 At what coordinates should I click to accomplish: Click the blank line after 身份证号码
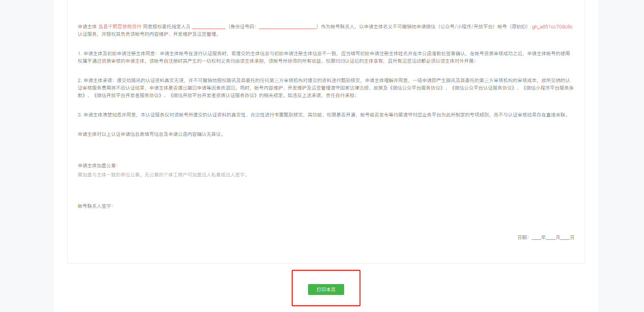[288, 27]
